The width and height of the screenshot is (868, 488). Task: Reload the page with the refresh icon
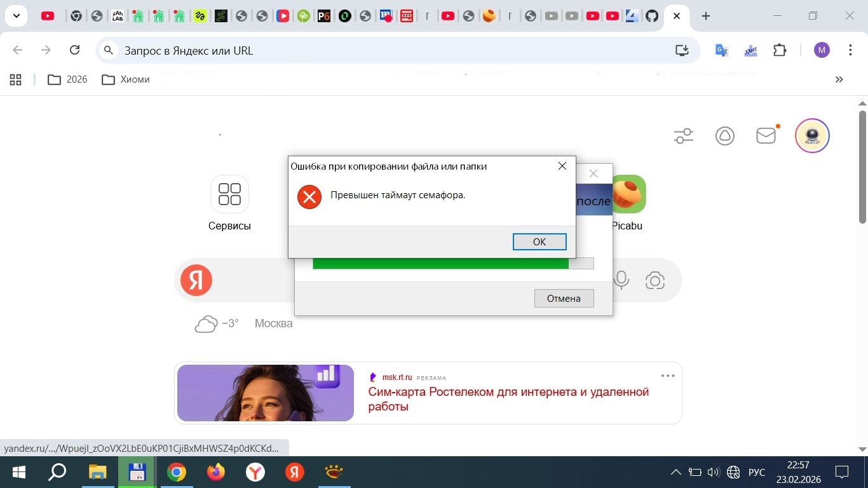point(74,50)
